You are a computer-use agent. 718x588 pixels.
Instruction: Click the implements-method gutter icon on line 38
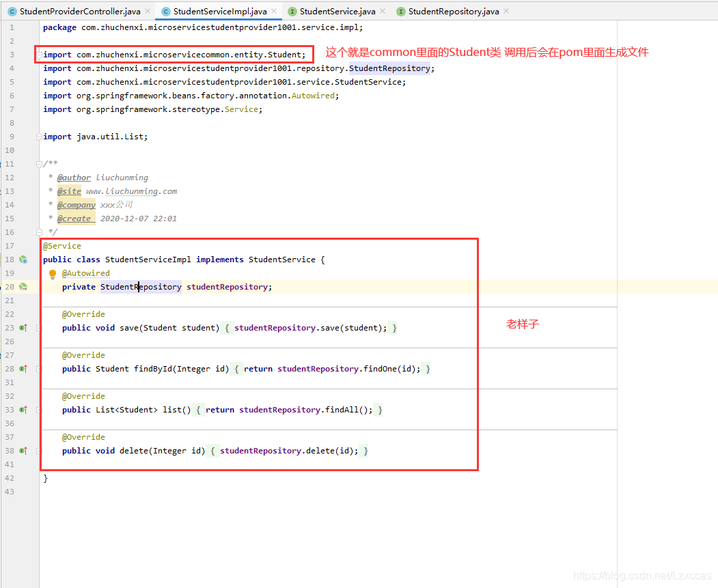pyautogui.click(x=23, y=451)
